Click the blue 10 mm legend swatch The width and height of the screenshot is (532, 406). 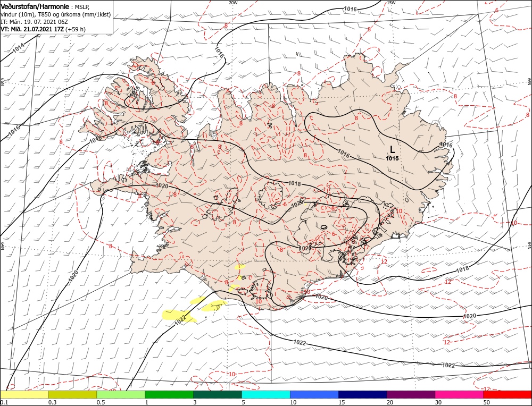click(314, 394)
